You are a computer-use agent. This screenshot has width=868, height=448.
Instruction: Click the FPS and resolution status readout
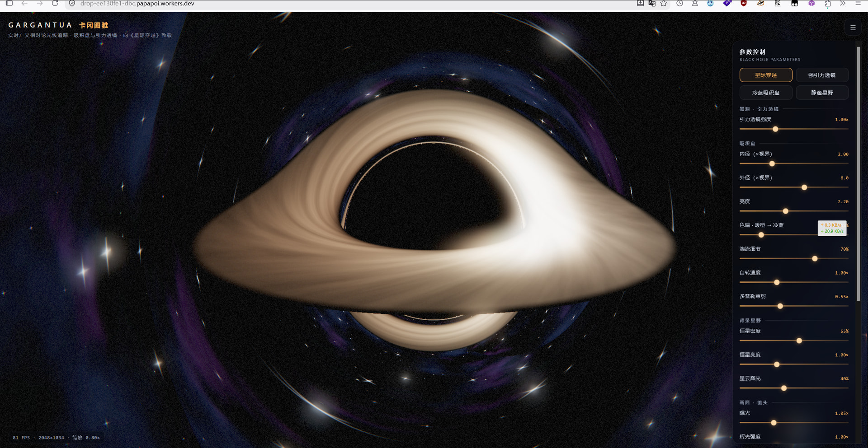pyautogui.click(x=56, y=438)
